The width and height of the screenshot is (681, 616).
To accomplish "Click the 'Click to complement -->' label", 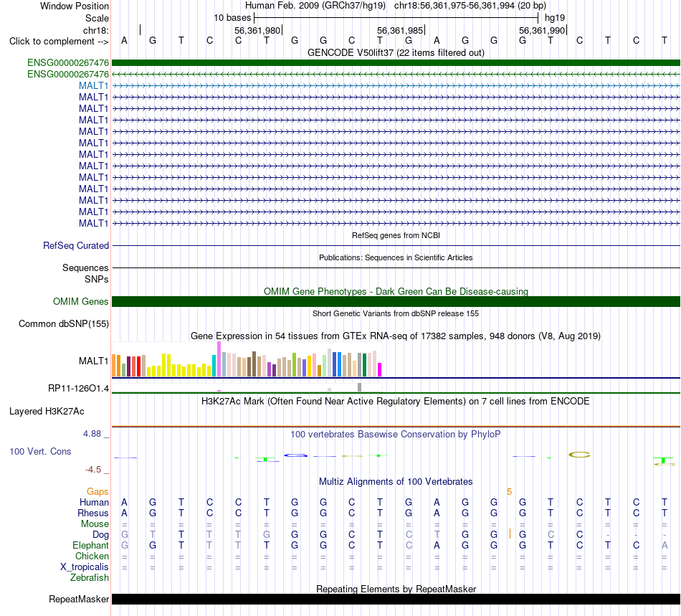I will 59,42.
